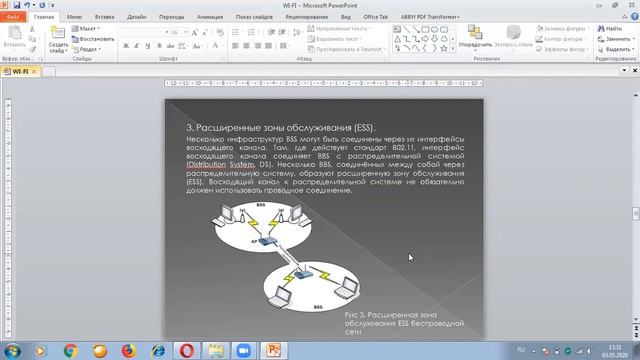The image size is (640, 360).
Task: Toggle text shadow formatting
Action: [x=159, y=46]
